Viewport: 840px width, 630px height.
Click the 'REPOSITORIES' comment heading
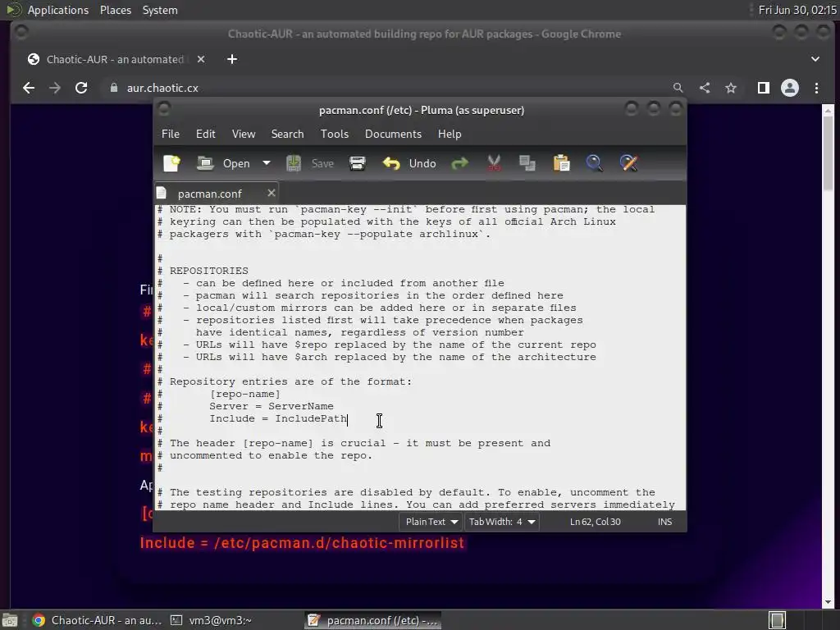tap(209, 271)
